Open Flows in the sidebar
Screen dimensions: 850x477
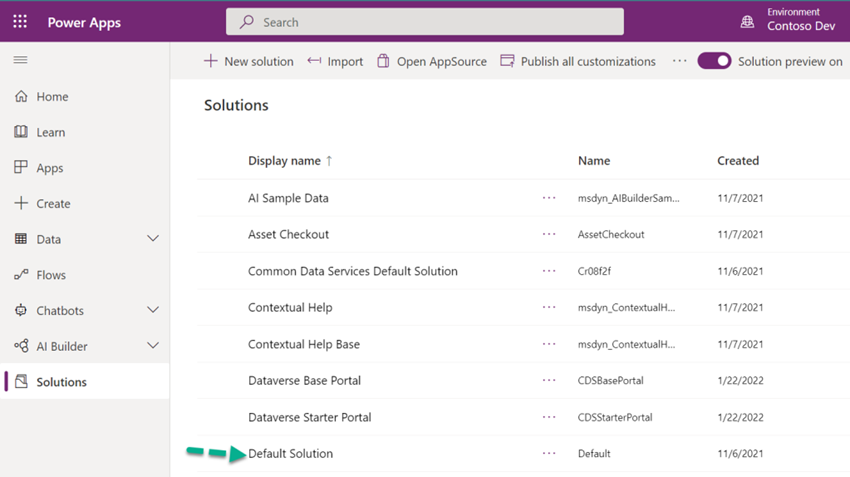click(51, 275)
